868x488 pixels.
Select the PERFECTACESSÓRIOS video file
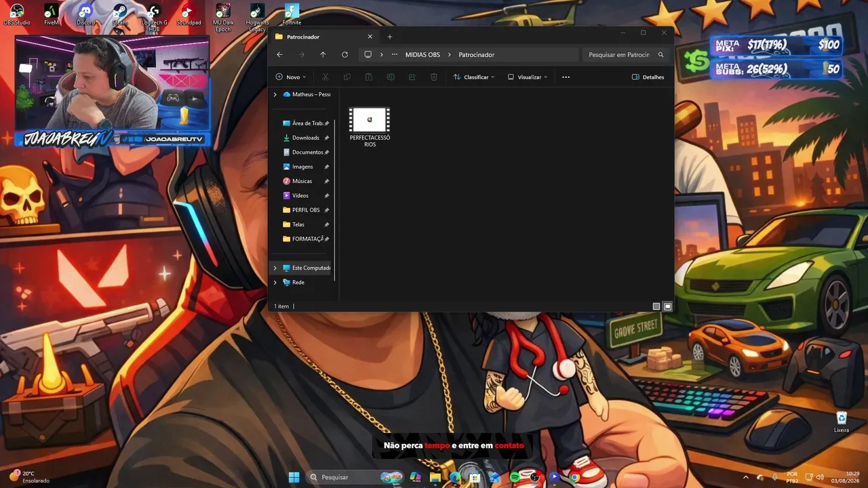pos(370,127)
